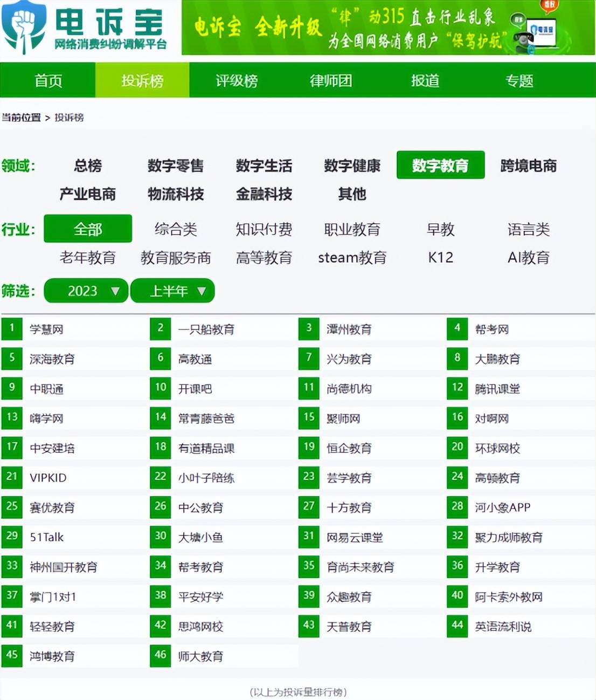
Task: Switch industry filter to K12
Action: (x=440, y=258)
